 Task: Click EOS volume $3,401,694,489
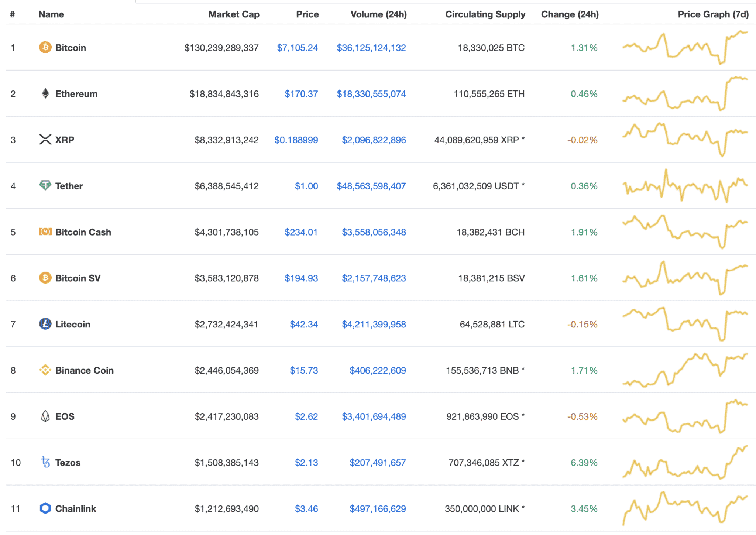pyautogui.click(x=374, y=416)
